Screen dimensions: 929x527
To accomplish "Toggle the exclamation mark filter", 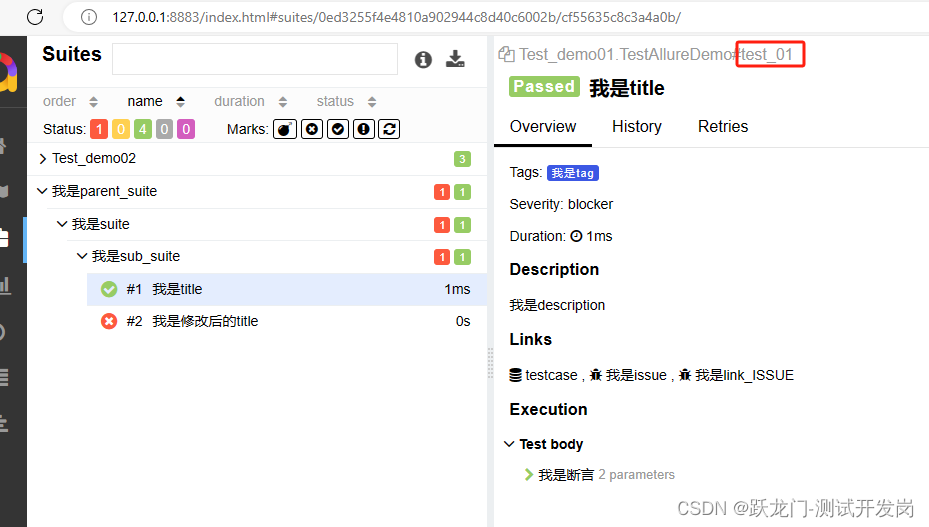I will point(364,129).
